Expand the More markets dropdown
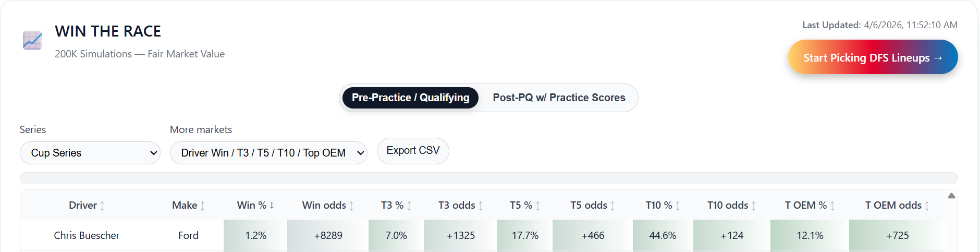Viewport: 980px width, 252px height. click(x=268, y=153)
